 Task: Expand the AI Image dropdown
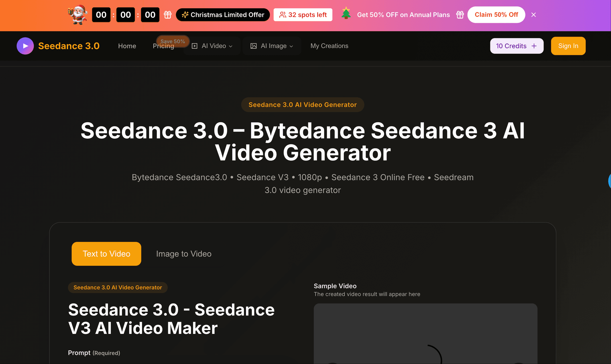[x=272, y=46]
